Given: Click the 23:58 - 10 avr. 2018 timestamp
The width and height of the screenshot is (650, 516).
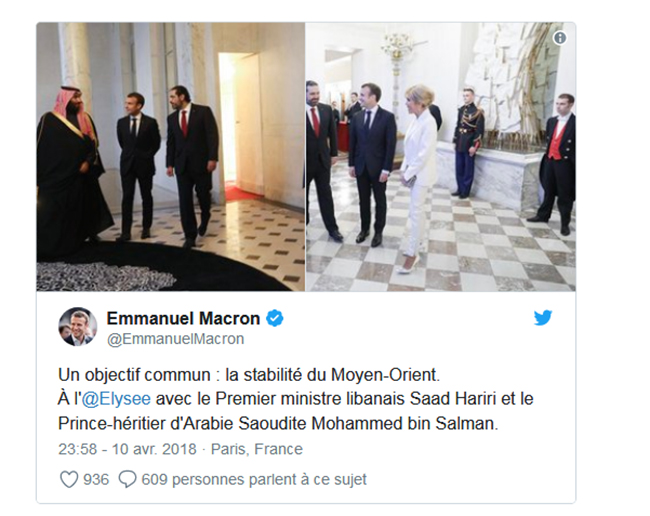Looking at the screenshot, I should tap(127, 449).
